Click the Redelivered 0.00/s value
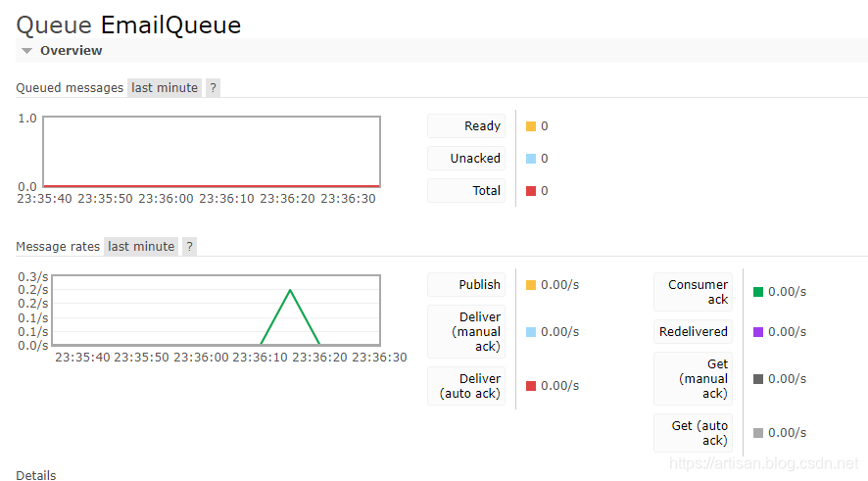The width and height of the screenshot is (868, 481). tap(787, 332)
